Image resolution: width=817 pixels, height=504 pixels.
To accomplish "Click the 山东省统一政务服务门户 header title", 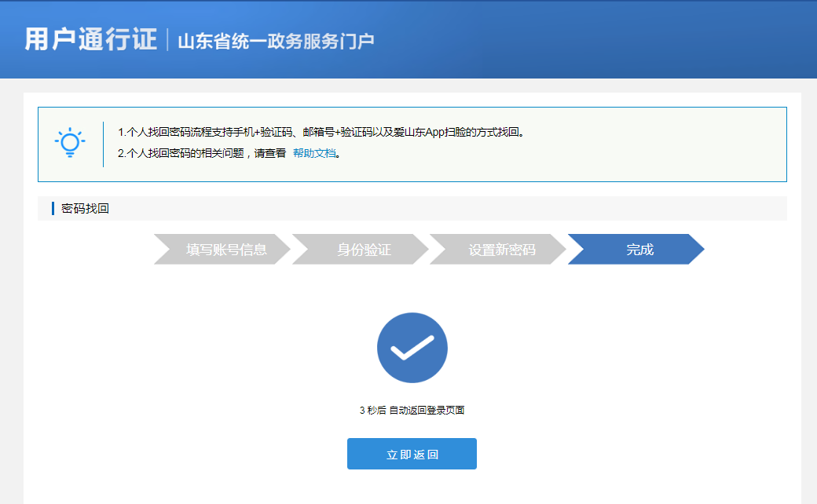I will pyautogui.click(x=275, y=39).
